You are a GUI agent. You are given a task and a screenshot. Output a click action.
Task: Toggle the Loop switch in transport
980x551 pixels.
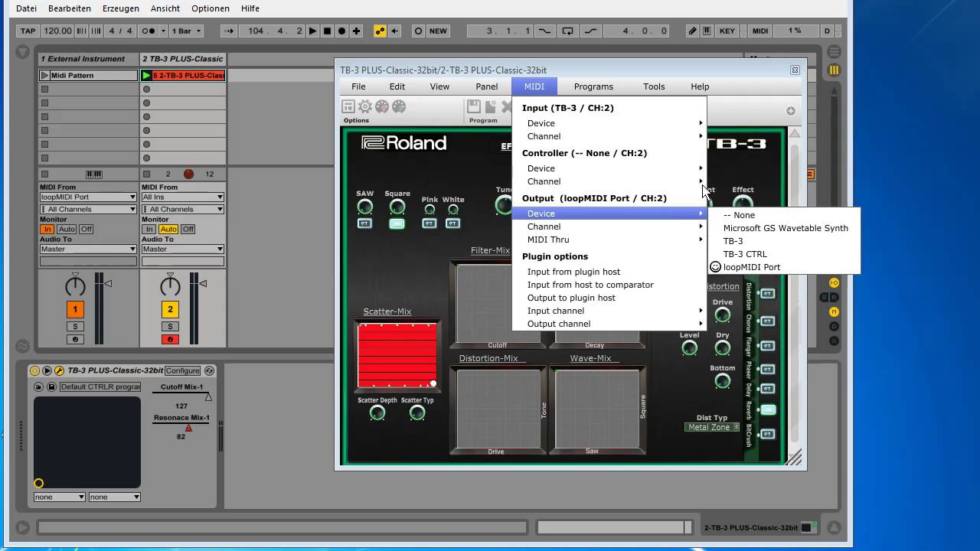point(567,31)
